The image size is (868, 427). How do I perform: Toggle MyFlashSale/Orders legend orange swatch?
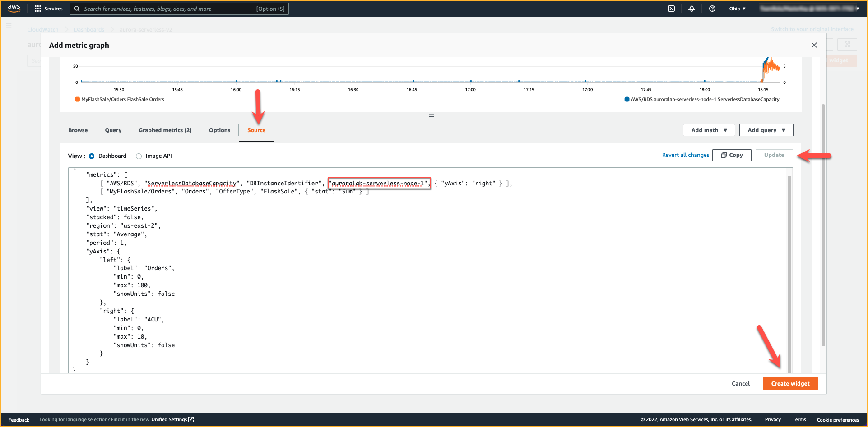77,100
